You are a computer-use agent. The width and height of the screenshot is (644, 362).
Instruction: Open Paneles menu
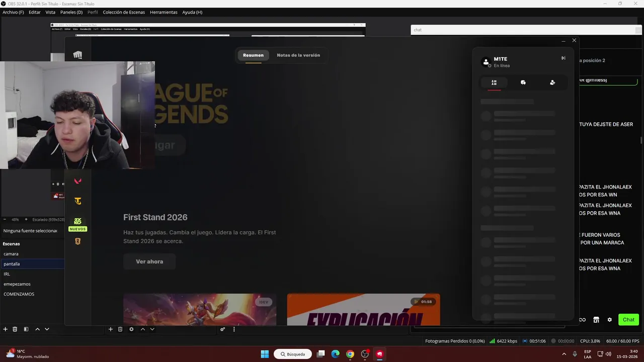click(x=71, y=12)
